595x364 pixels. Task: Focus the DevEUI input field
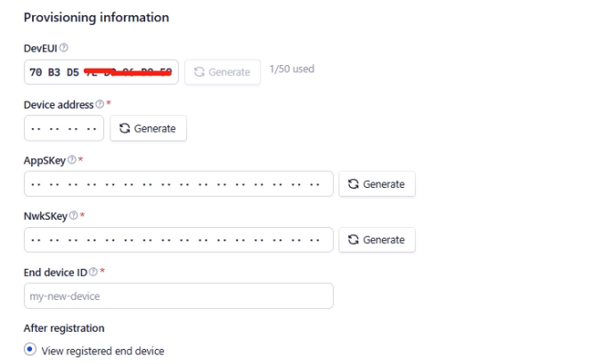pyautogui.click(x=102, y=72)
